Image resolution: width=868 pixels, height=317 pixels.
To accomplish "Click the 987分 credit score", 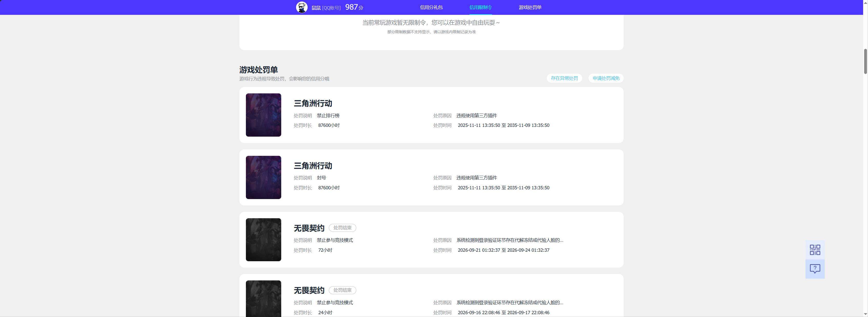I will (354, 7).
